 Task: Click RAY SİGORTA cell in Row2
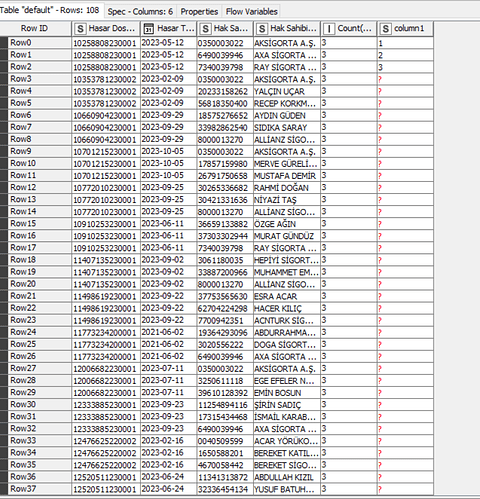(287, 67)
